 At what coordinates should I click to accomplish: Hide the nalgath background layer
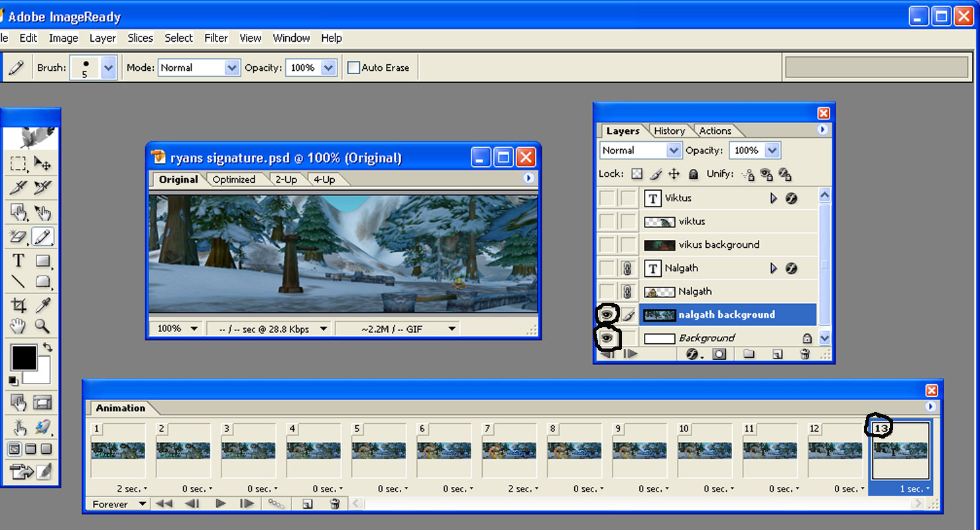tap(607, 314)
